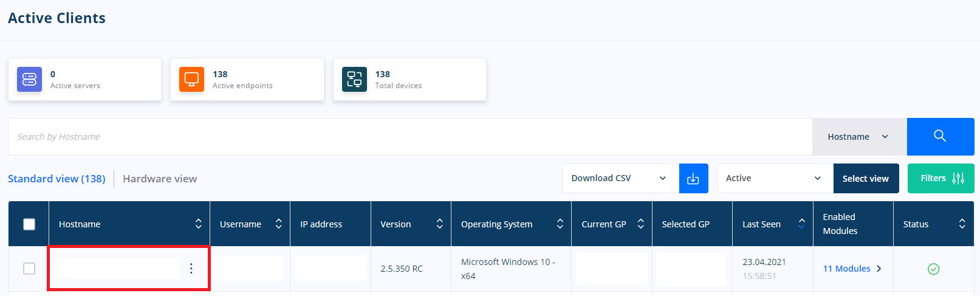Screen dimensions: 980x296
Task: Sort table by Hostname column arrows
Action: point(199,224)
